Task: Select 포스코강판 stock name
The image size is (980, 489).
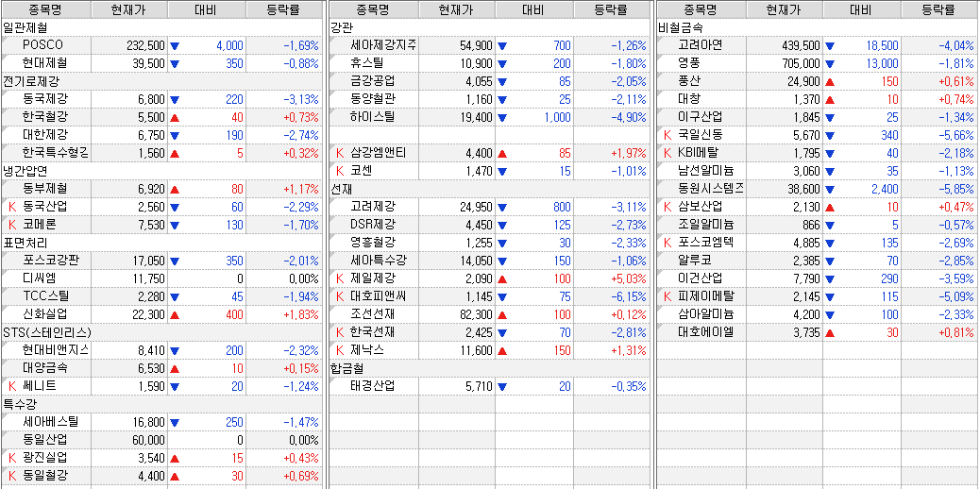Action: [x=51, y=261]
